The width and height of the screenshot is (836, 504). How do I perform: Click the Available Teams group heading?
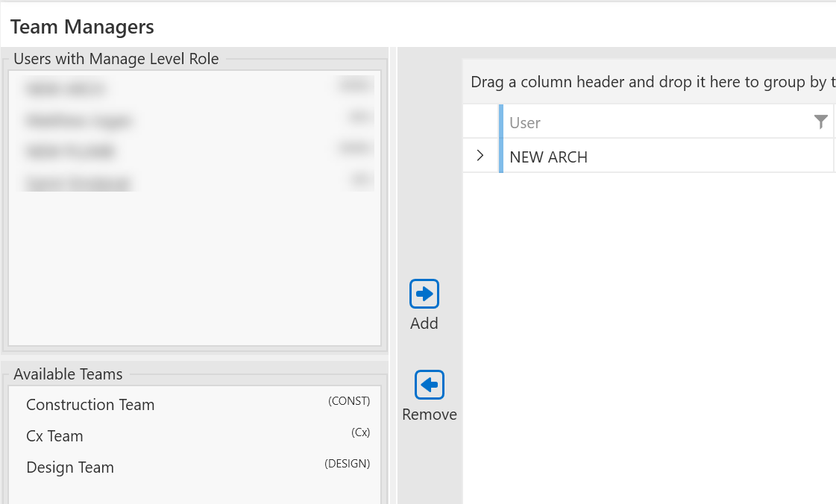pyautogui.click(x=68, y=374)
